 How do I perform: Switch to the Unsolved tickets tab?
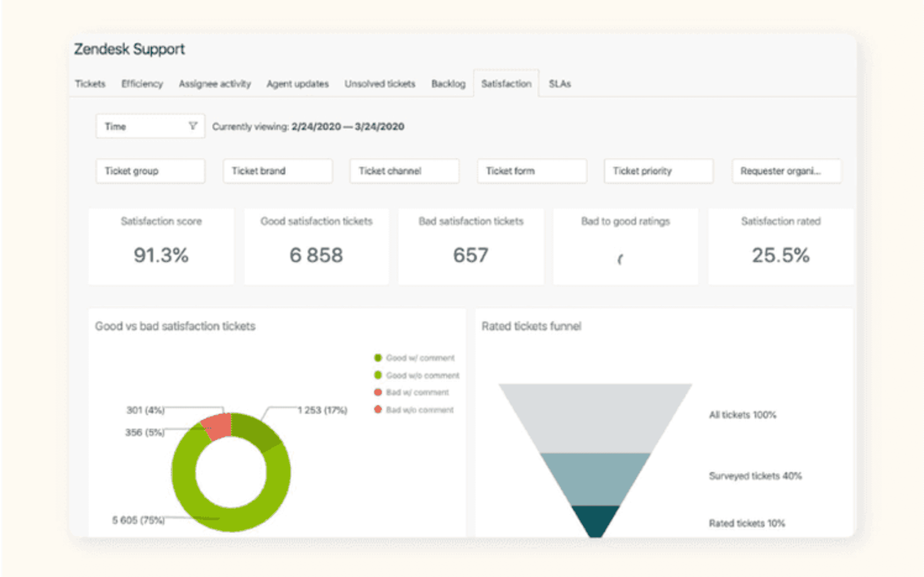(x=380, y=84)
